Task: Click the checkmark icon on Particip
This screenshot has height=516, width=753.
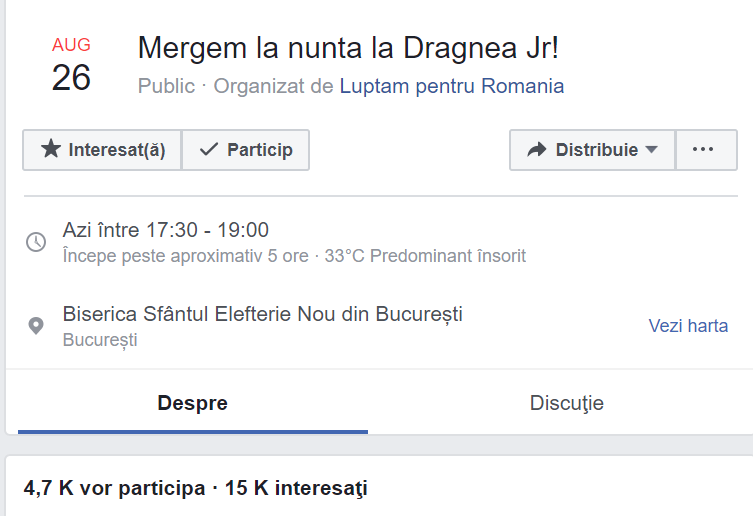Action: 209,150
